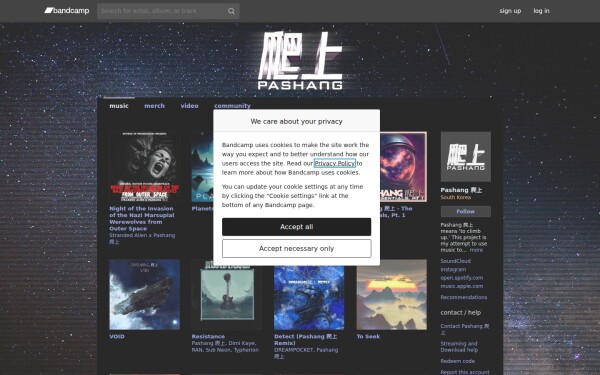Image resolution: width=600 pixels, height=375 pixels.
Task: Open Streaming and Download help link
Action: click(x=459, y=347)
